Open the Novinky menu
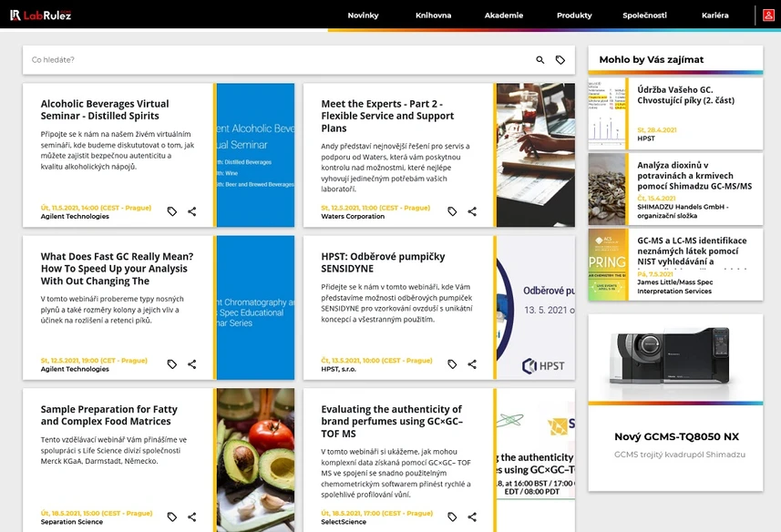The height and width of the screenshot is (532, 781). [x=363, y=15]
